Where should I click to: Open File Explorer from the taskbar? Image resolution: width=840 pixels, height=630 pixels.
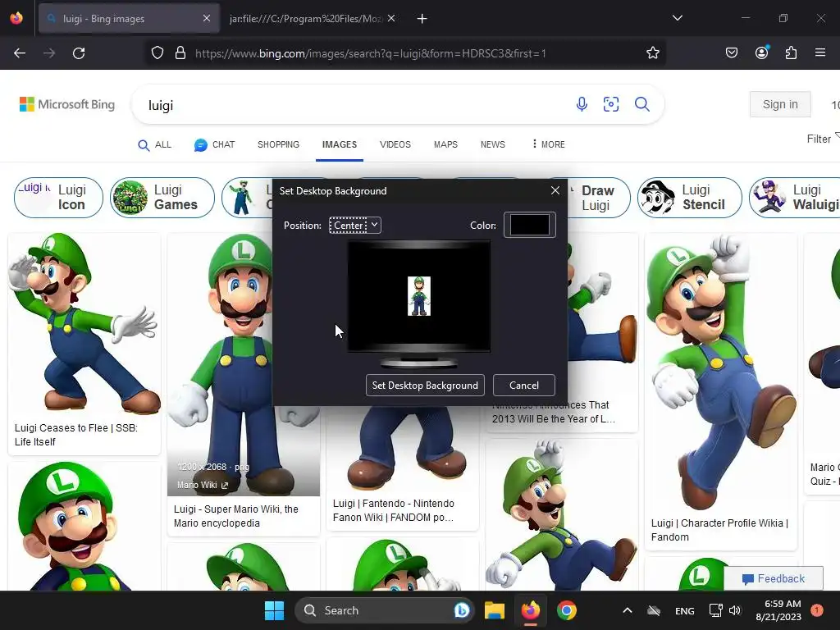point(495,610)
